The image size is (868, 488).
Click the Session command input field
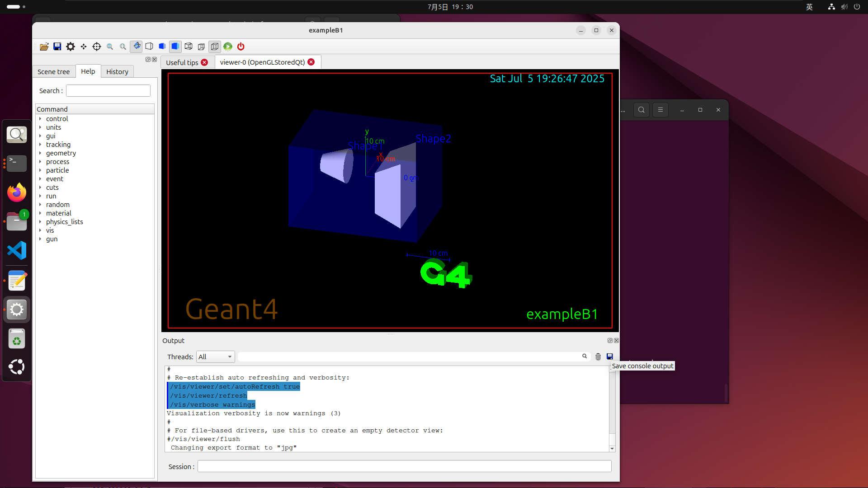(404, 466)
